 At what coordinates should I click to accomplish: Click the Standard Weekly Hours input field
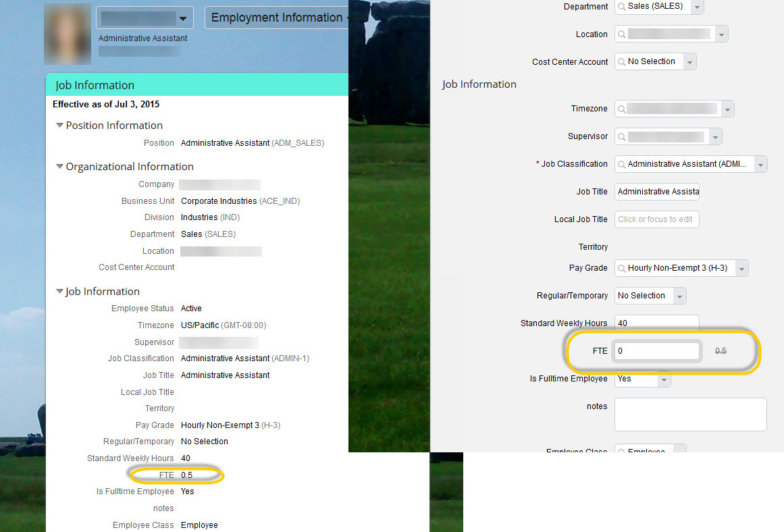click(657, 323)
